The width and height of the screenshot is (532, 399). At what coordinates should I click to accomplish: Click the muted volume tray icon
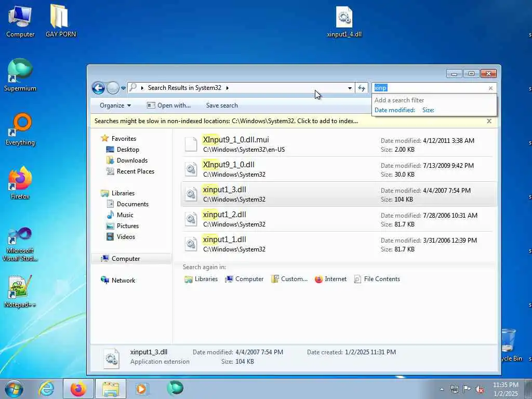click(480, 390)
